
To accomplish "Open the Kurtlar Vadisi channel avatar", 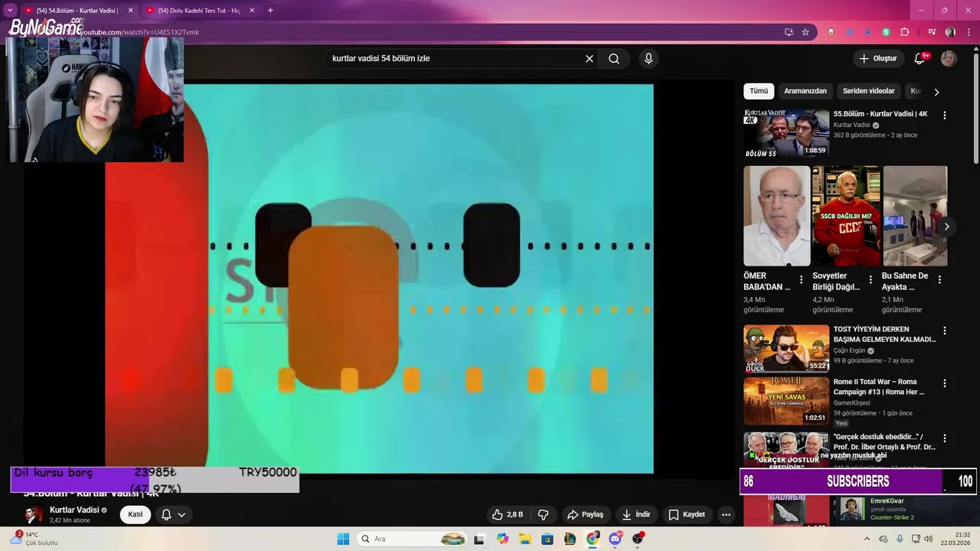I will (x=34, y=514).
